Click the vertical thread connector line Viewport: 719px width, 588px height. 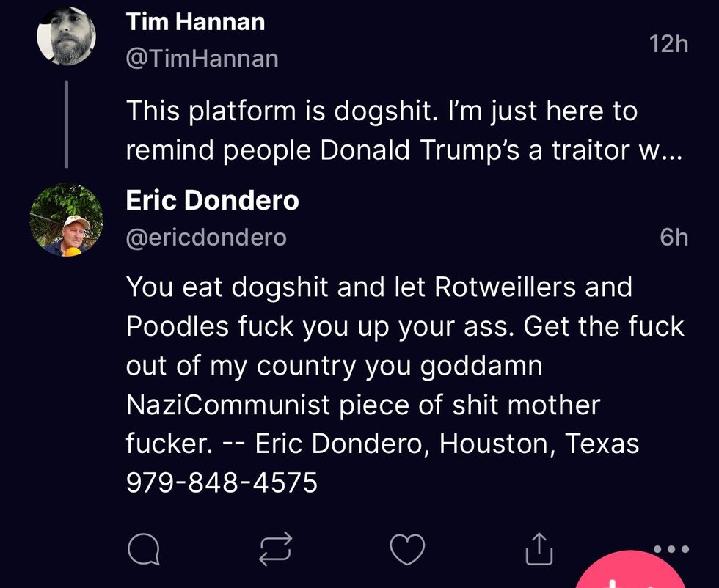[67, 123]
